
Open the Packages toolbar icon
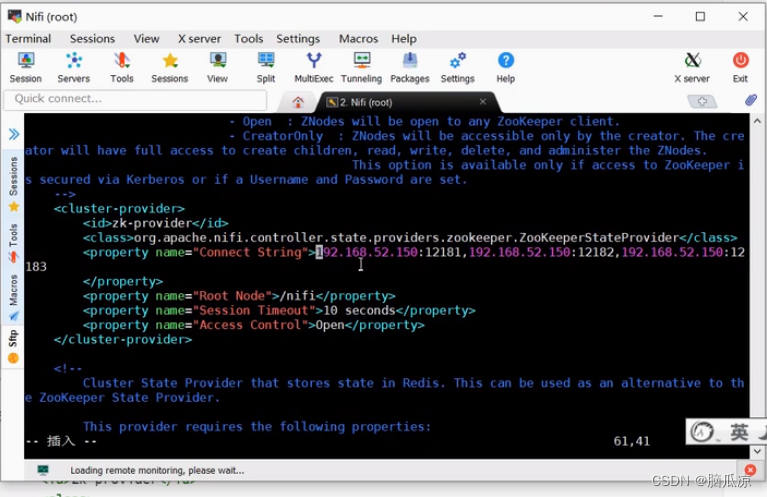click(410, 68)
